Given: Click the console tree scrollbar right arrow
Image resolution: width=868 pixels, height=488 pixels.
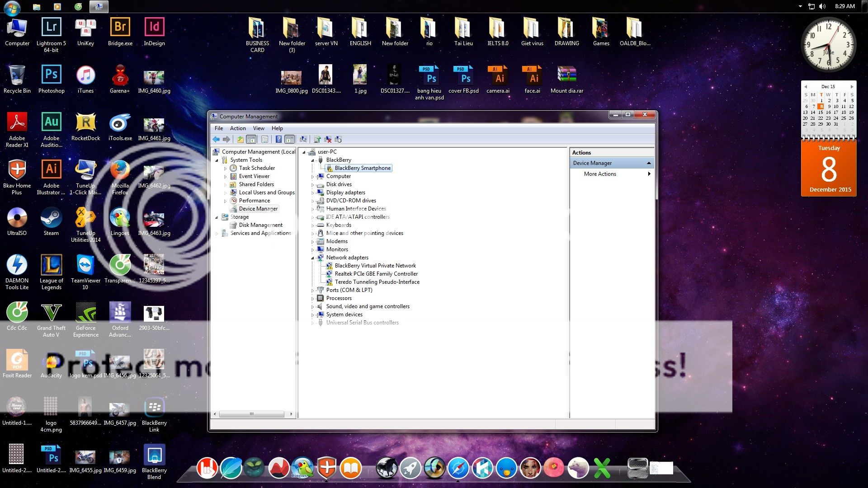Looking at the screenshot, I should click(x=291, y=414).
